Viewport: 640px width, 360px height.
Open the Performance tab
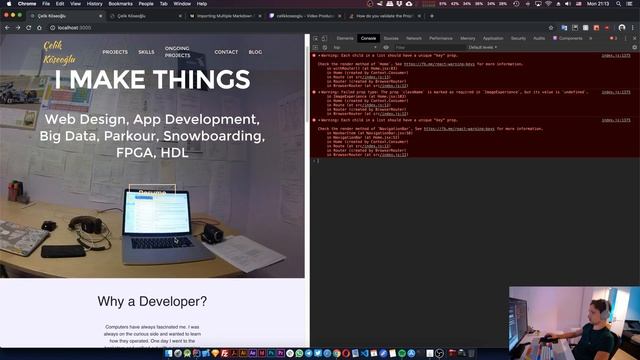[x=441, y=38]
